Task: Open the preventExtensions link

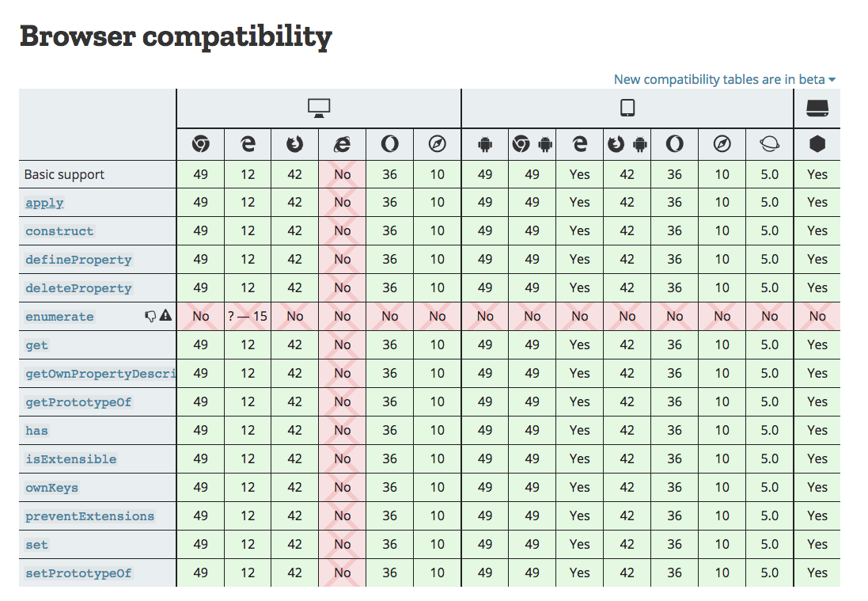Action: pyautogui.click(x=89, y=516)
